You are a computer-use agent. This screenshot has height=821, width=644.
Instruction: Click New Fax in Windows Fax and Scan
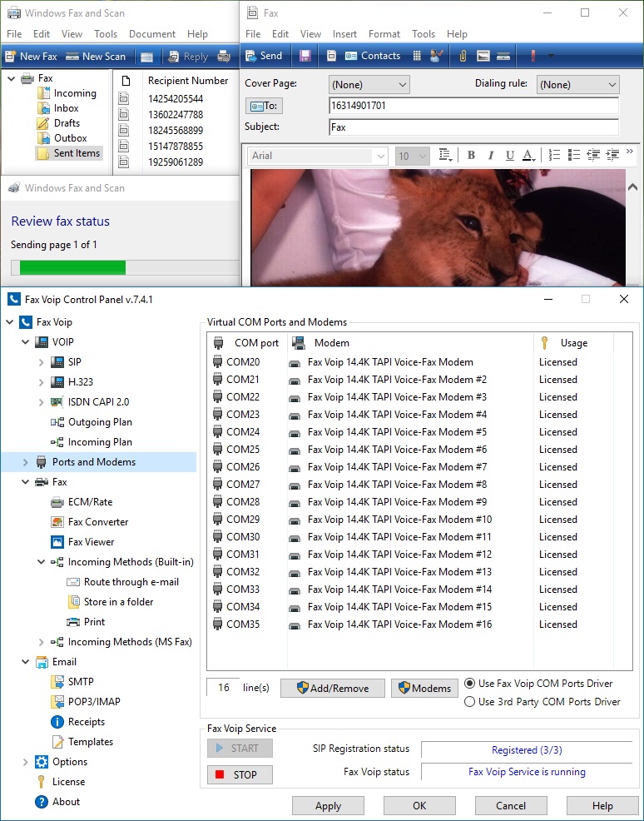coord(31,57)
